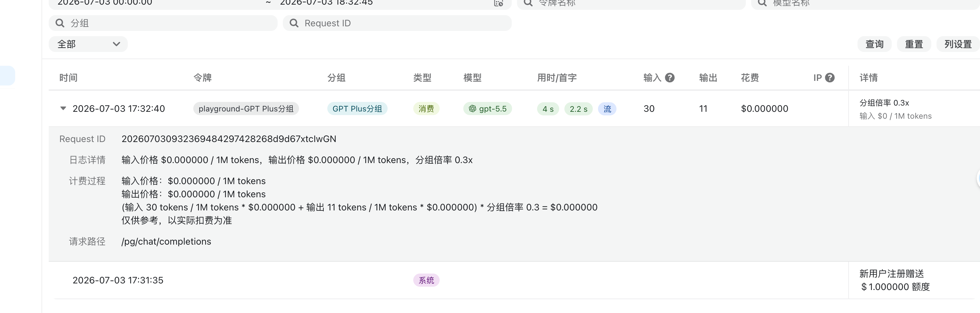Click the dropdown chevron next to 全部
This screenshot has height=313, width=980.
tap(117, 44)
